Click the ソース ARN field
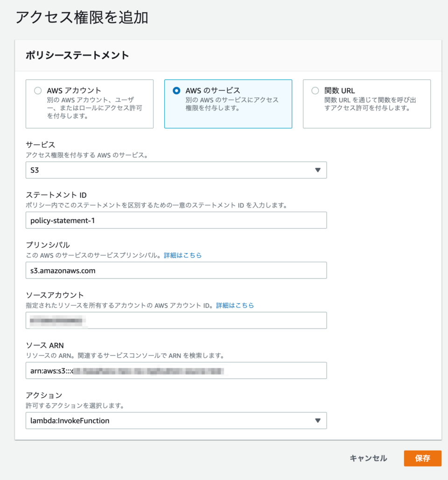448x480 pixels. coord(176,370)
